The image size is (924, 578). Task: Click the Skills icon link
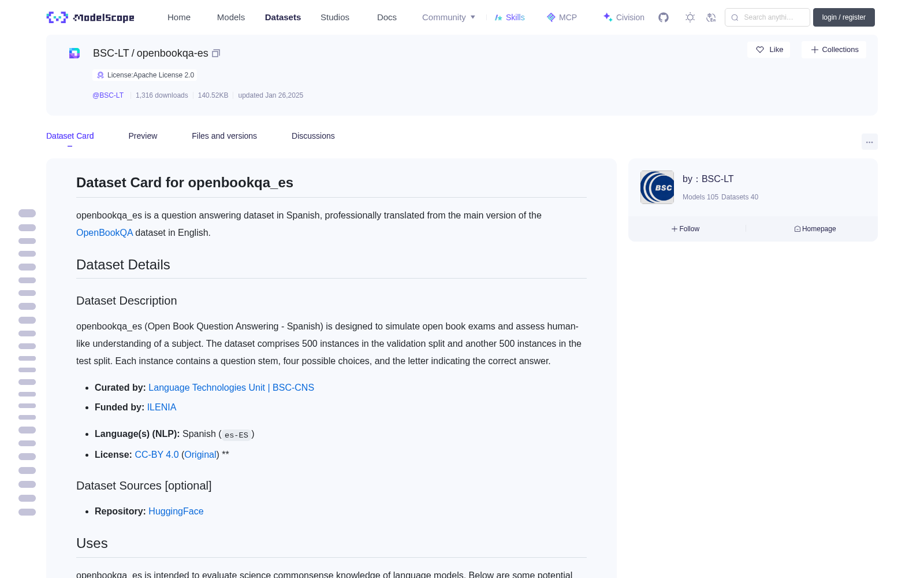click(509, 17)
